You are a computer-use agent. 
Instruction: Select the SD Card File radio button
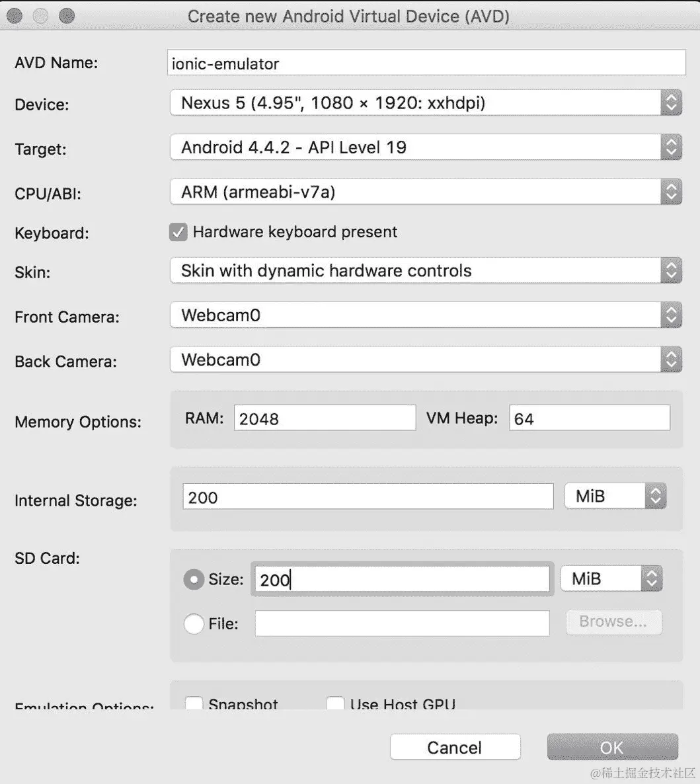194,624
